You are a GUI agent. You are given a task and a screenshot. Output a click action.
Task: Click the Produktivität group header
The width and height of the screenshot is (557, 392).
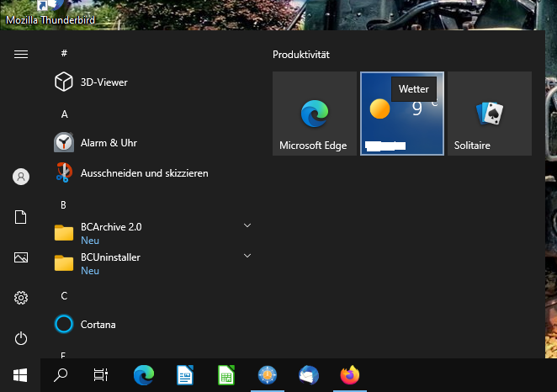pos(301,55)
